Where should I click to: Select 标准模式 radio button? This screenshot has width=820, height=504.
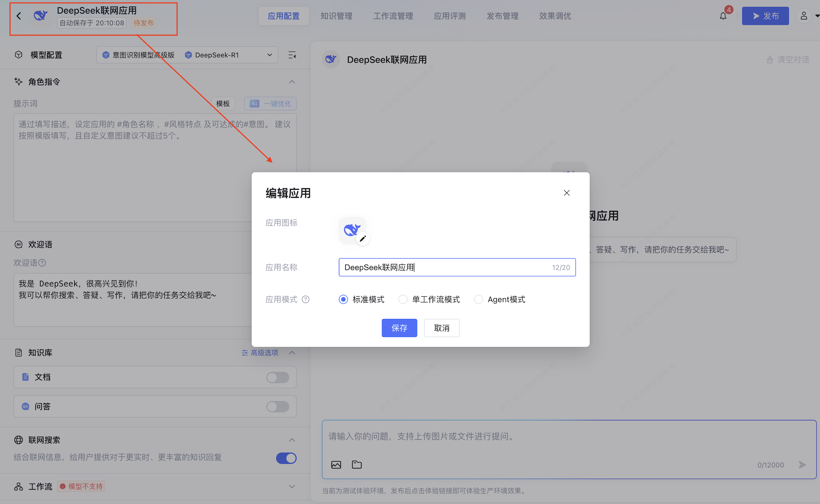[x=343, y=299]
